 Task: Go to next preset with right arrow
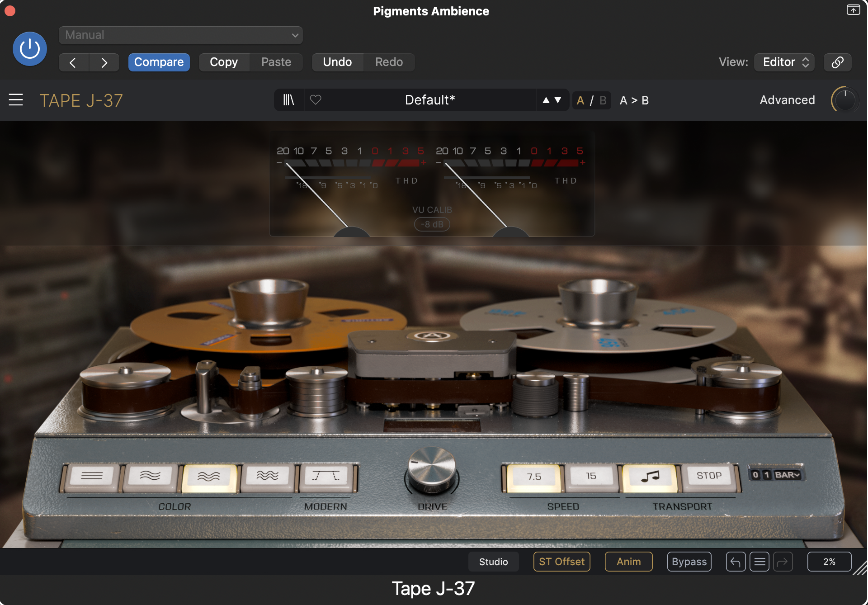[104, 62]
